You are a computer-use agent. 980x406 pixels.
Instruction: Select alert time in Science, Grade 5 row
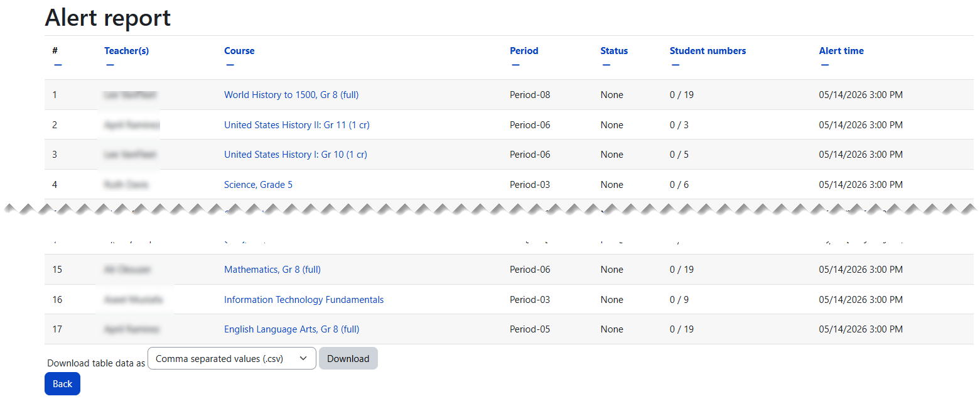(861, 185)
